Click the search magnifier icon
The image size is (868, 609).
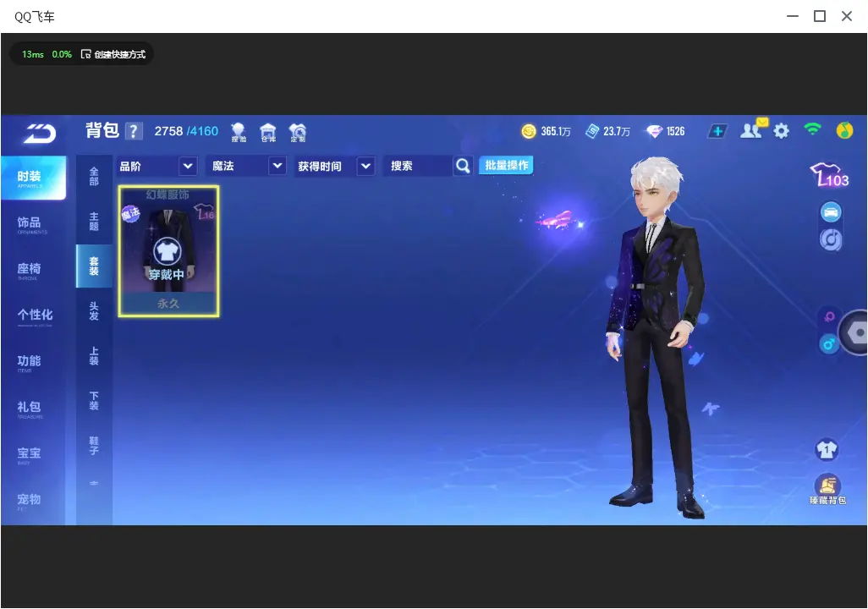463,166
